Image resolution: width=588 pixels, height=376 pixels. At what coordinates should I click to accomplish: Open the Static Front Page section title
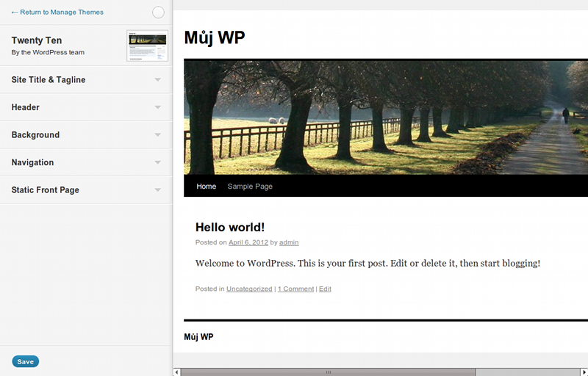[x=46, y=190]
